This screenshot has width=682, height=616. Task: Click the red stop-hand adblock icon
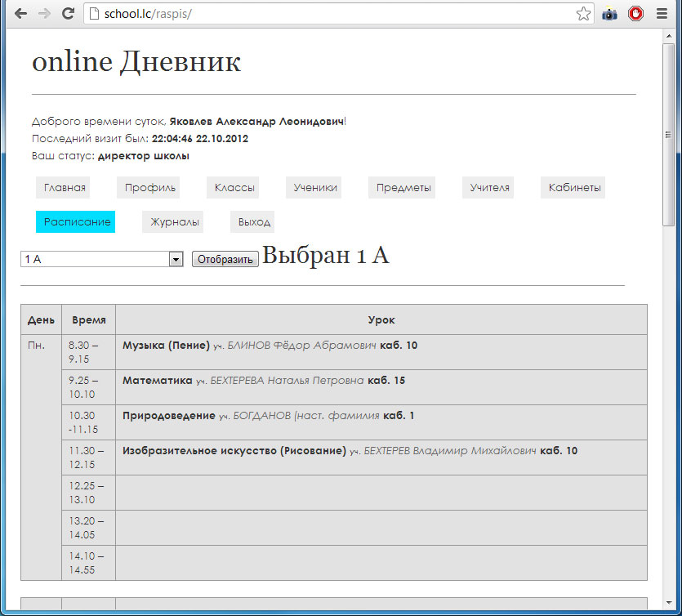pyautogui.click(x=635, y=14)
